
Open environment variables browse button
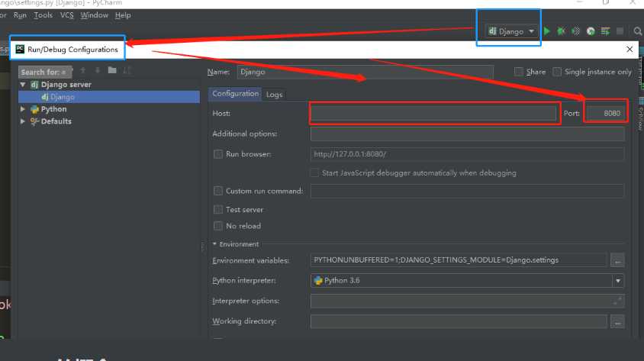pos(617,260)
